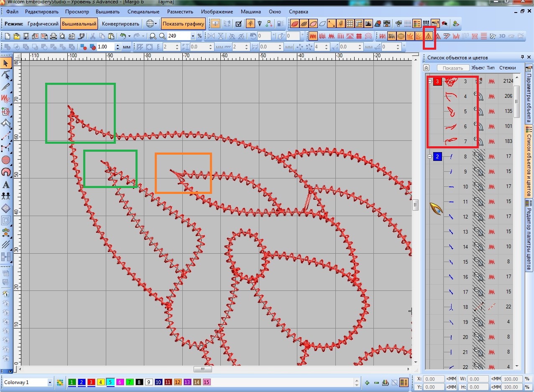Collapse color group 3 in object list
Screen dimensions: 534x392
pyautogui.click(x=429, y=81)
